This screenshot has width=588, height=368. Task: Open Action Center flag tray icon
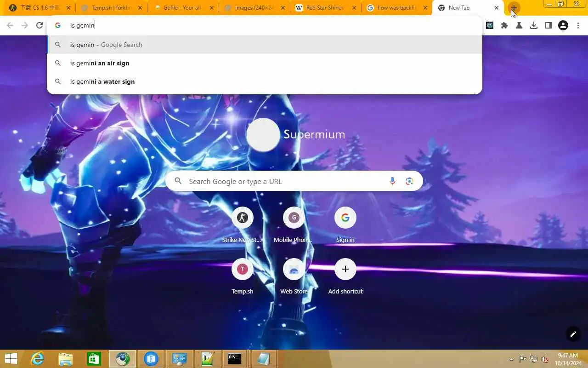pyautogui.click(x=523, y=359)
